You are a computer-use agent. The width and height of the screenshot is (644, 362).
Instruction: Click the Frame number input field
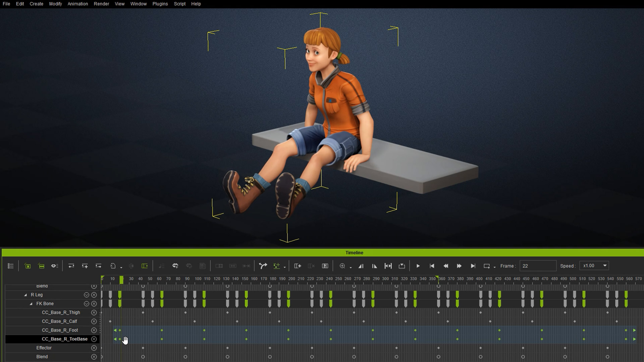coord(538,266)
